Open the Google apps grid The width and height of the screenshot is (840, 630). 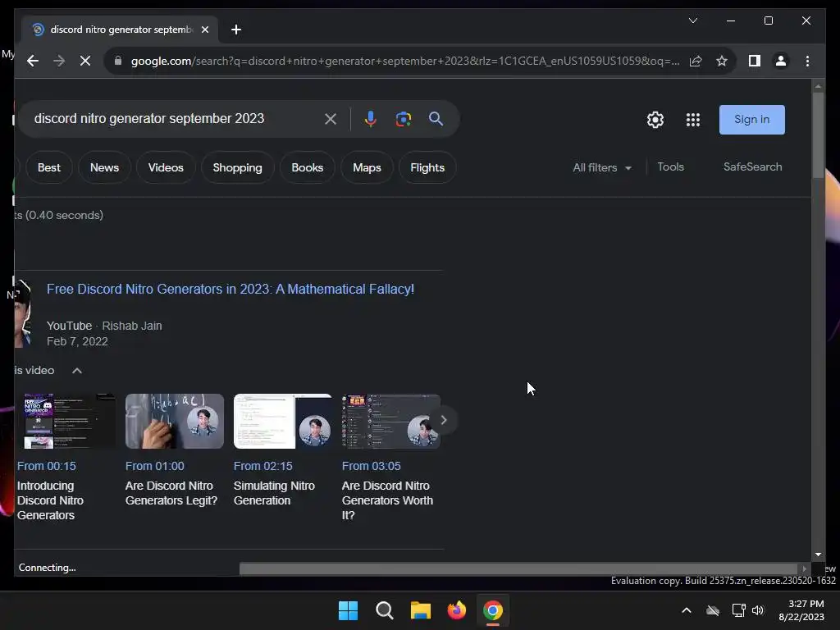tap(693, 120)
